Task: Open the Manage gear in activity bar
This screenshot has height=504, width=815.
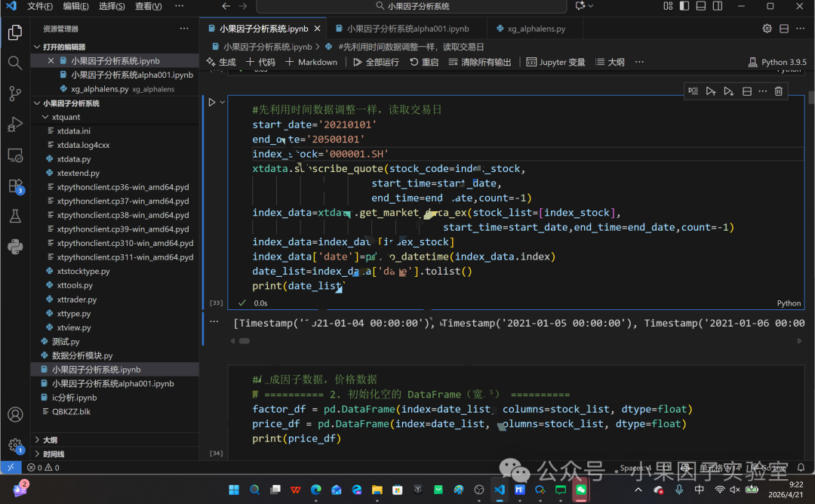Action: (x=15, y=444)
